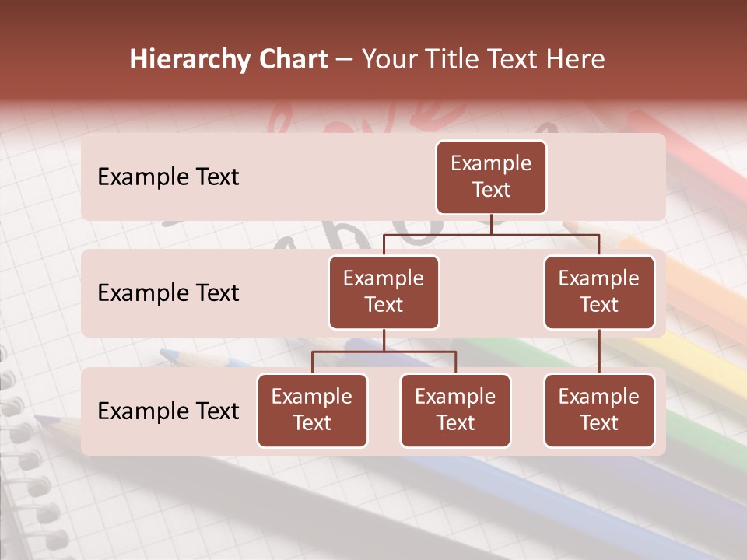Click the connector line below the root node

pyautogui.click(x=491, y=227)
